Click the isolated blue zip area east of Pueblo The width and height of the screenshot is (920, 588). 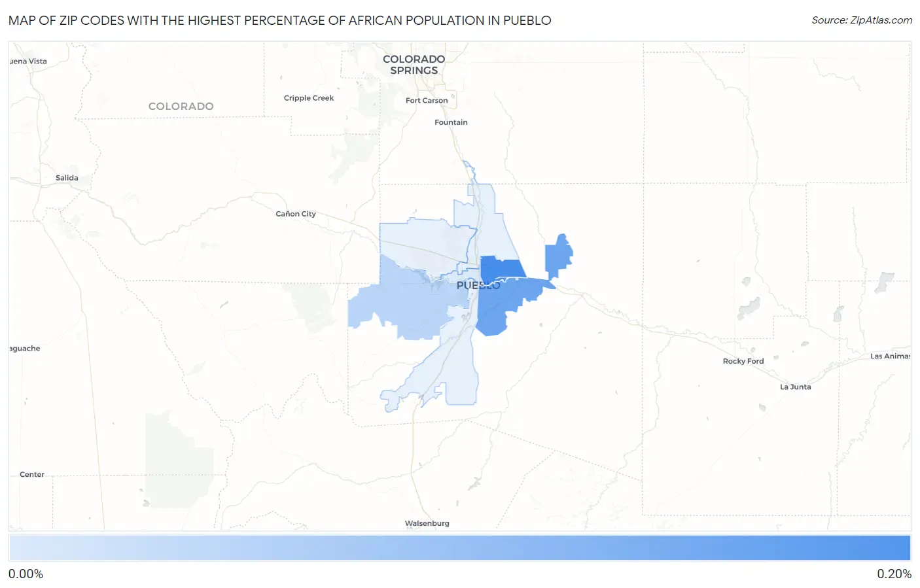558,256
